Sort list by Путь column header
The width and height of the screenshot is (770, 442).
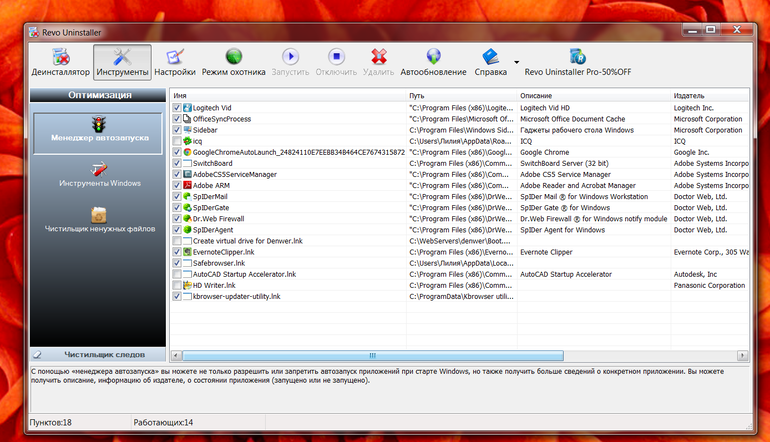click(462, 95)
